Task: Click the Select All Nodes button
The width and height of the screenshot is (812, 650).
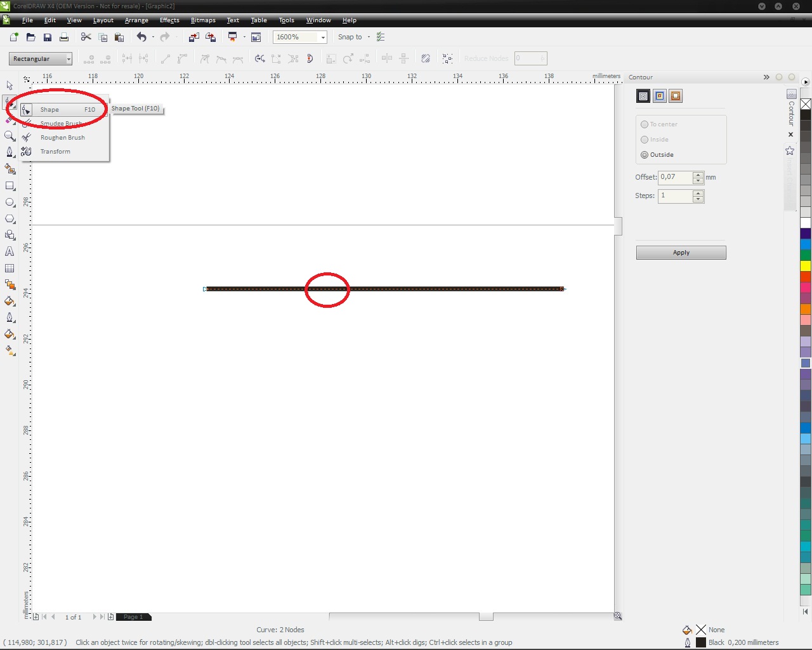Action: tap(447, 58)
